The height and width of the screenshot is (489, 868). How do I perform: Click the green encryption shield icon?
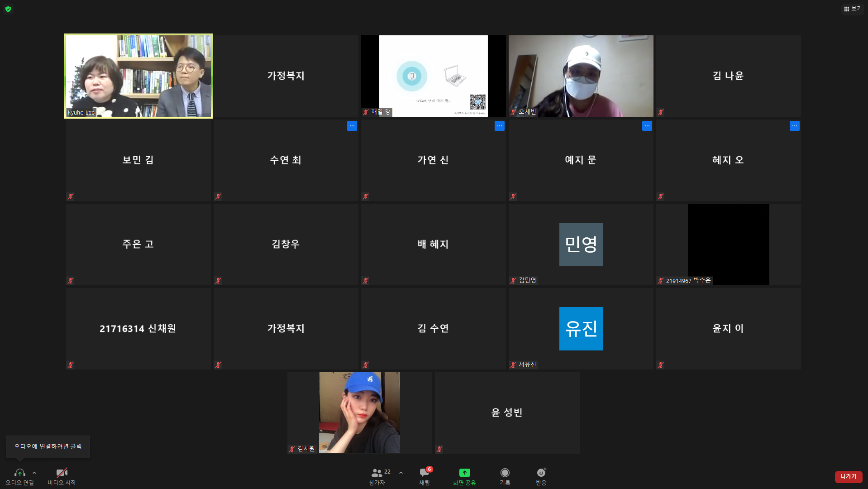8,9
